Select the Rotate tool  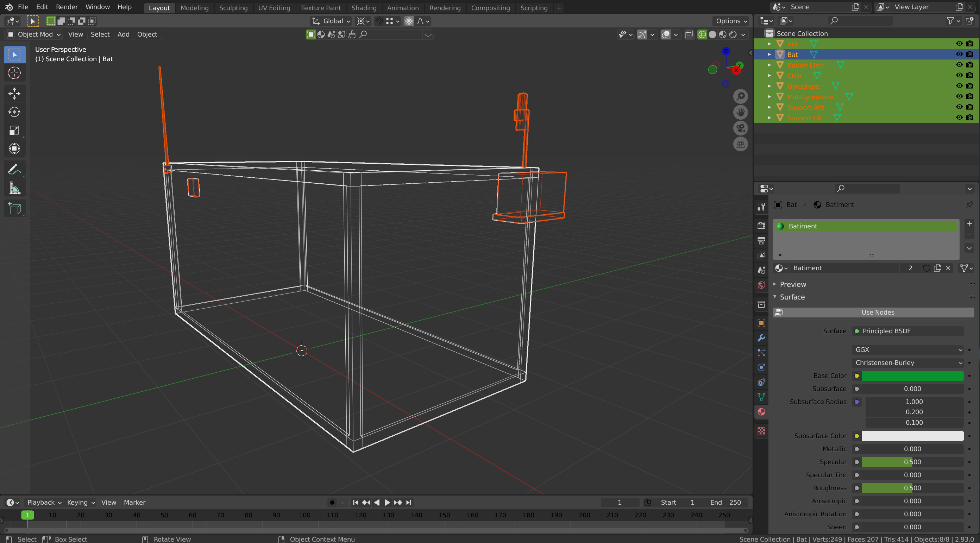point(14,112)
